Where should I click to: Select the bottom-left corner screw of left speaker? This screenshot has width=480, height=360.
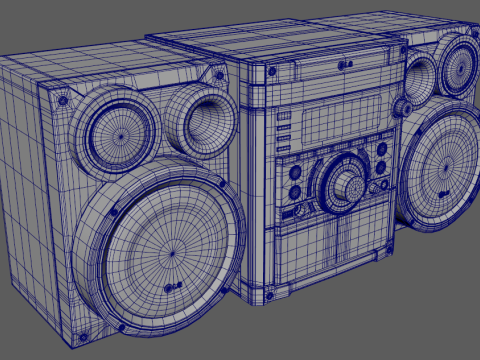click(x=83, y=337)
